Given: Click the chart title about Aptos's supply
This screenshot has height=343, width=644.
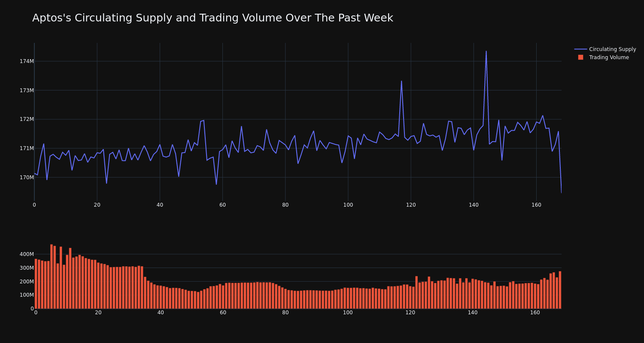Looking at the screenshot, I should 213,18.
